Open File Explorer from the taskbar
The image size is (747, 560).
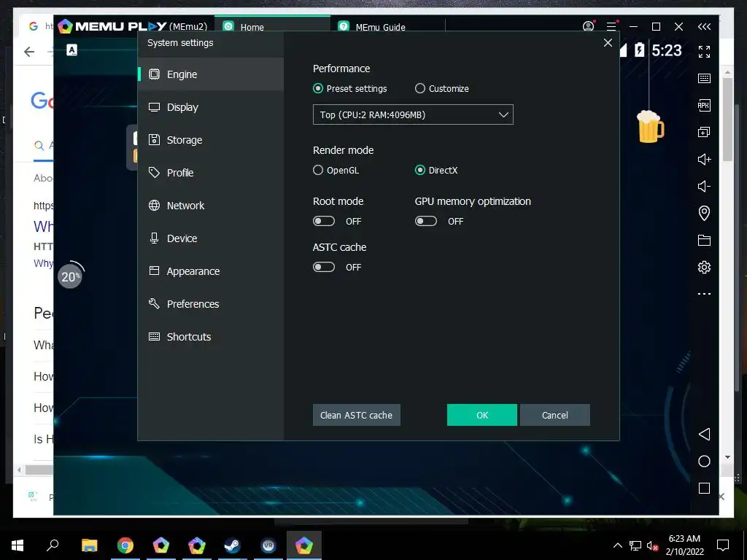(89, 545)
